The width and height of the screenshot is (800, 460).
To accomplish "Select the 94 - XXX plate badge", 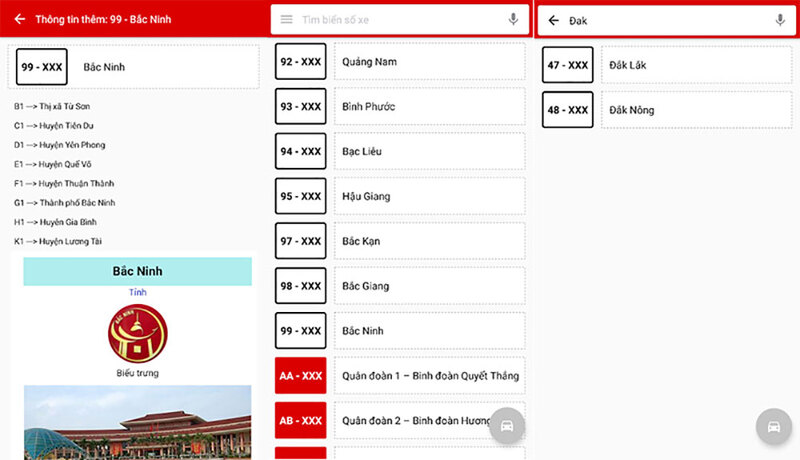I will (x=301, y=151).
